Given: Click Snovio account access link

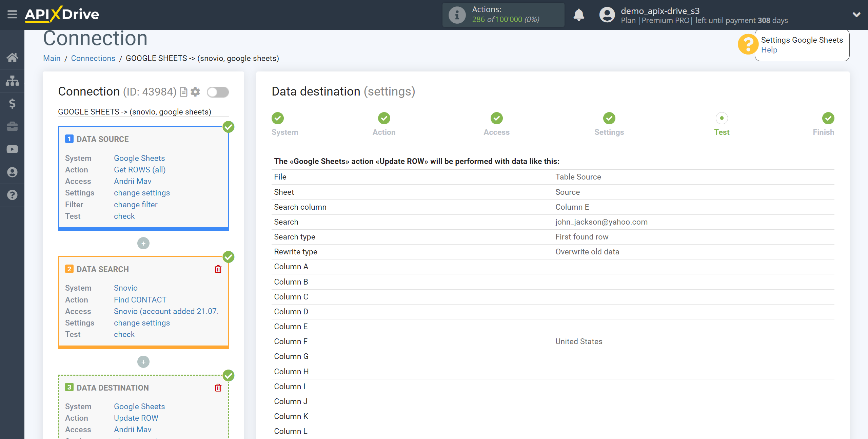Looking at the screenshot, I should pos(165,311).
